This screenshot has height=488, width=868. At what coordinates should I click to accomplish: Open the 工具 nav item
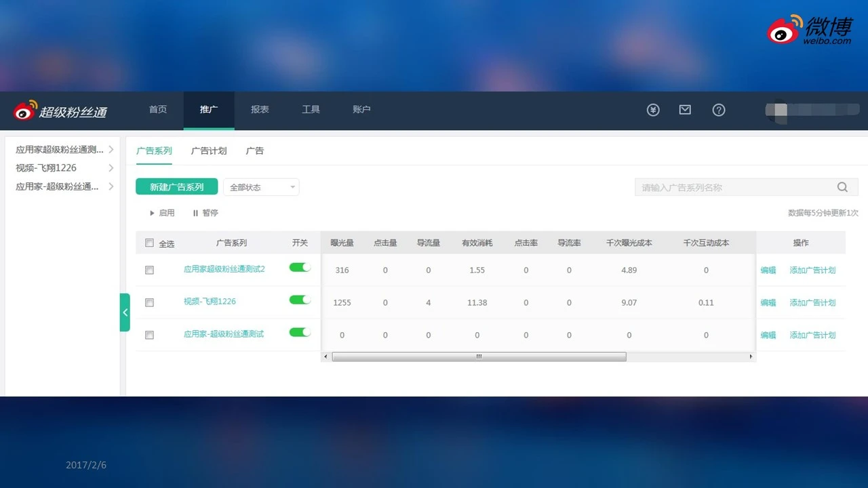click(311, 110)
